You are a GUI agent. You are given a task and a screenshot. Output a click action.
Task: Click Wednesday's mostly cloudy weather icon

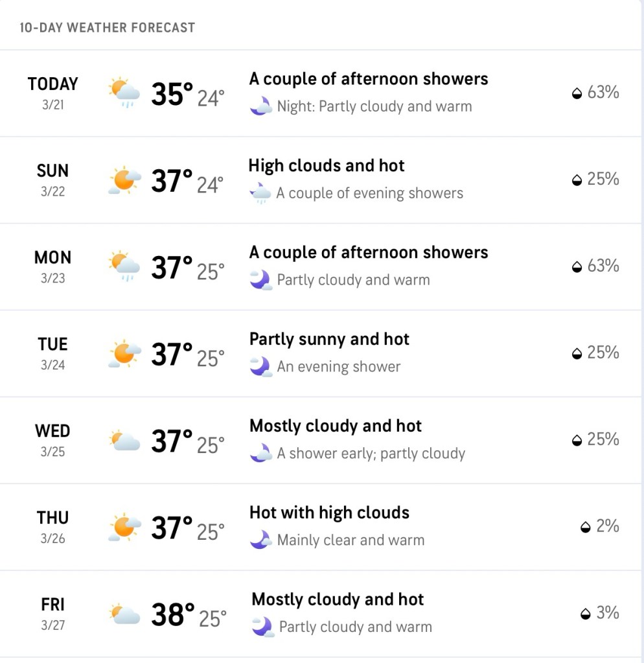(x=124, y=441)
